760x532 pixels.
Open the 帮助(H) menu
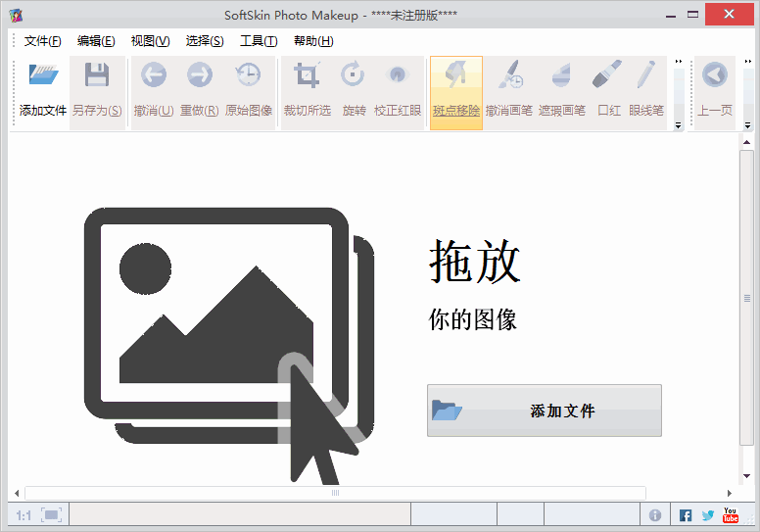pyautogui.click(x=313, y=41)
